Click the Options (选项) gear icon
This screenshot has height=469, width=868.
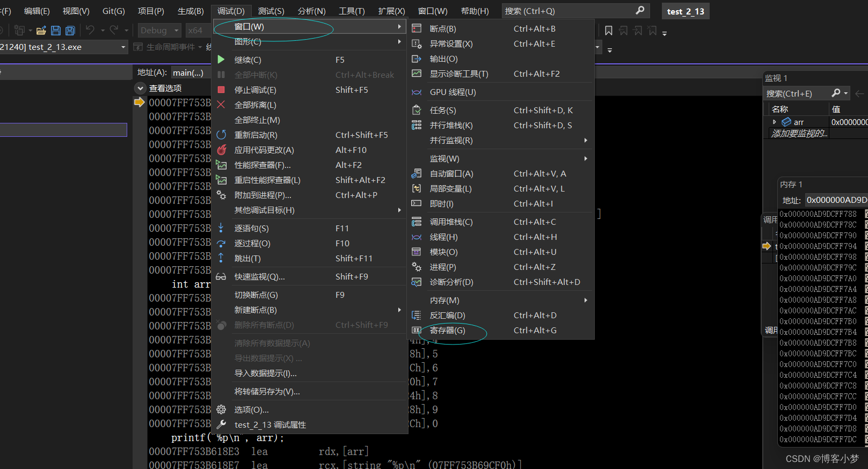(x=221, y=409)
